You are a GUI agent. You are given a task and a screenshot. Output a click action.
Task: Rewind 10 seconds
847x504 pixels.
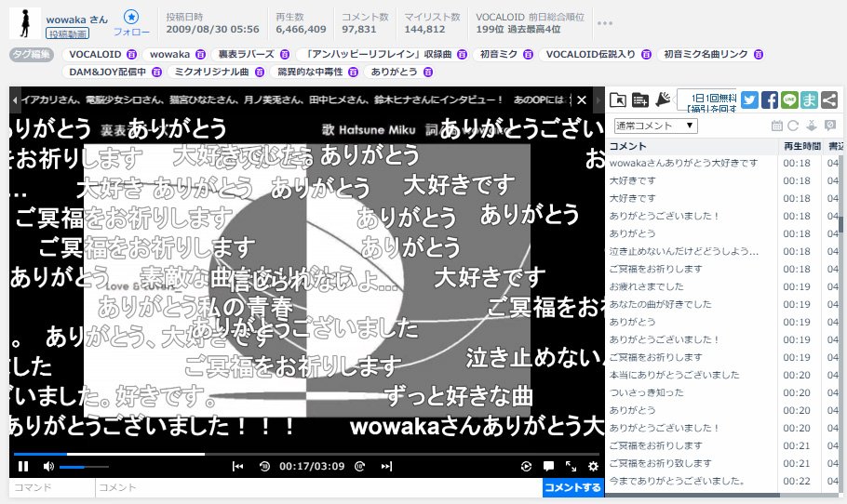coord(264,466)
